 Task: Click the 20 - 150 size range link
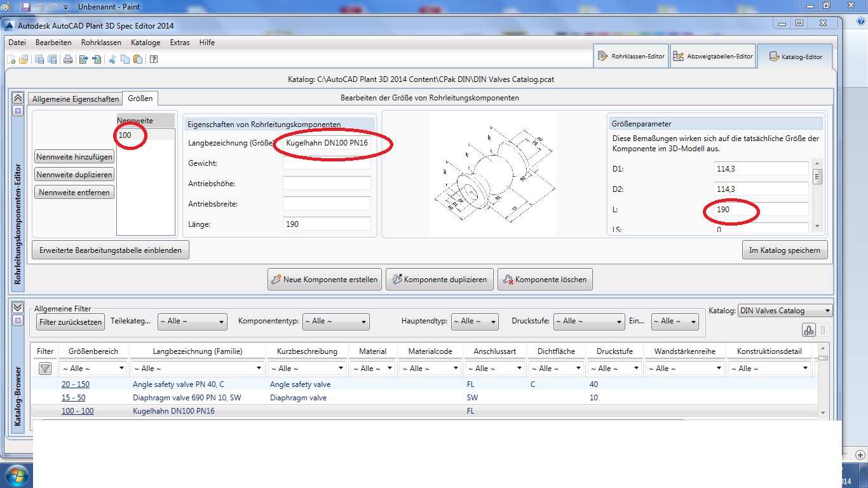[x=76, y=384]
